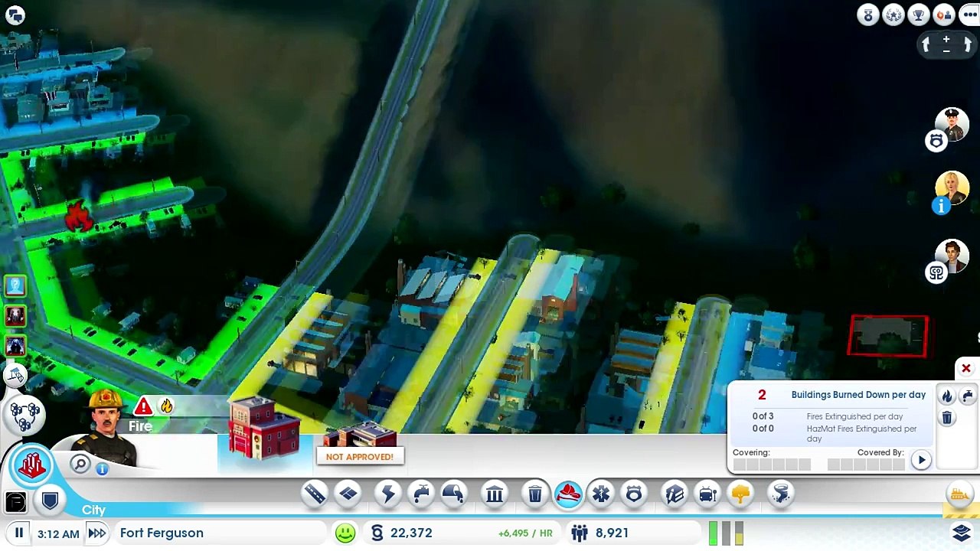The width and height of the screenshot is (980, 551).
Task: Toggle the fire truck filter in fire panel
Action: (x=968, y=396)
